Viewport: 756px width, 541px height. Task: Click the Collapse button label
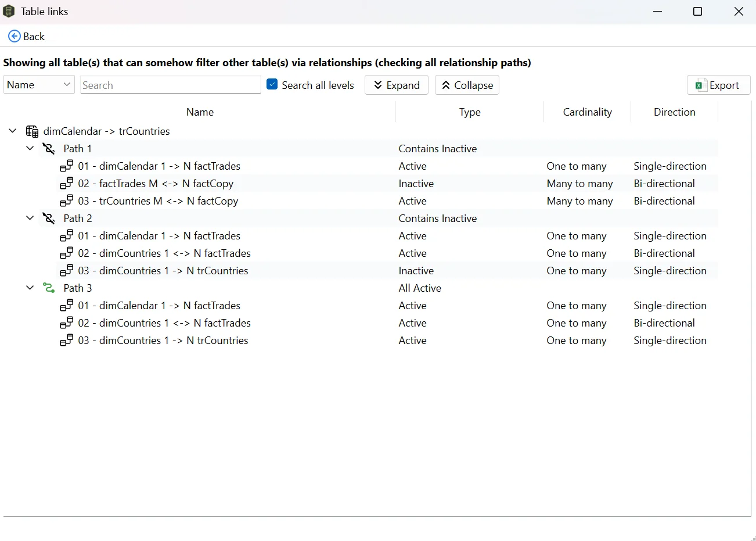473,85
